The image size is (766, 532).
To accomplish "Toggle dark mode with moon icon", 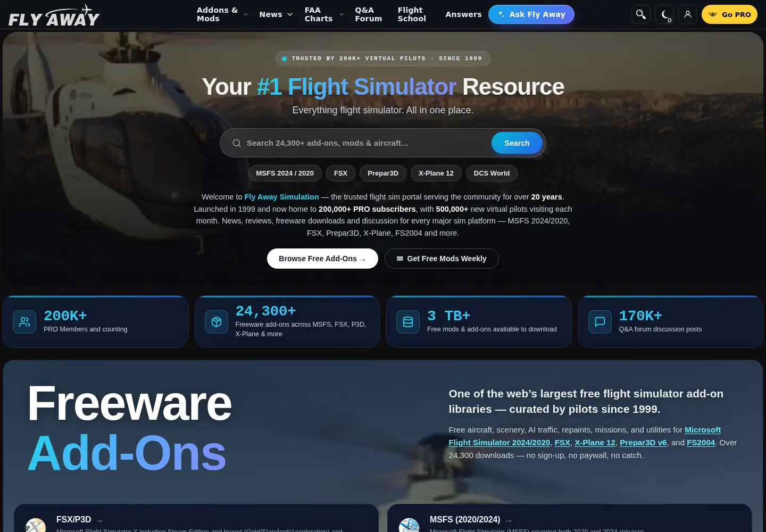I will pyautogui.click(x=664, y=14).
